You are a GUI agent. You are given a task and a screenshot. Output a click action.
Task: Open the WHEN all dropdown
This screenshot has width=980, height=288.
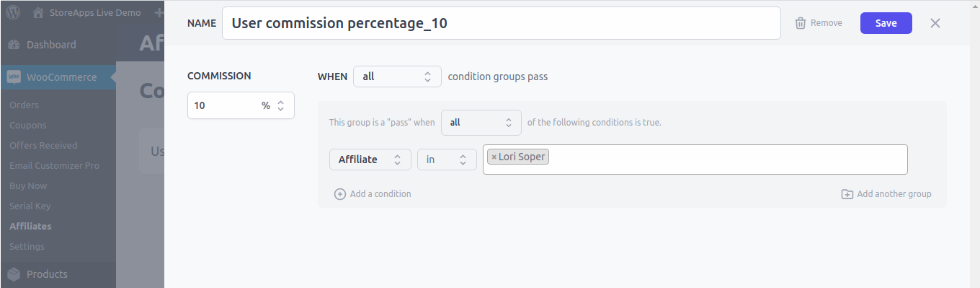397,77
